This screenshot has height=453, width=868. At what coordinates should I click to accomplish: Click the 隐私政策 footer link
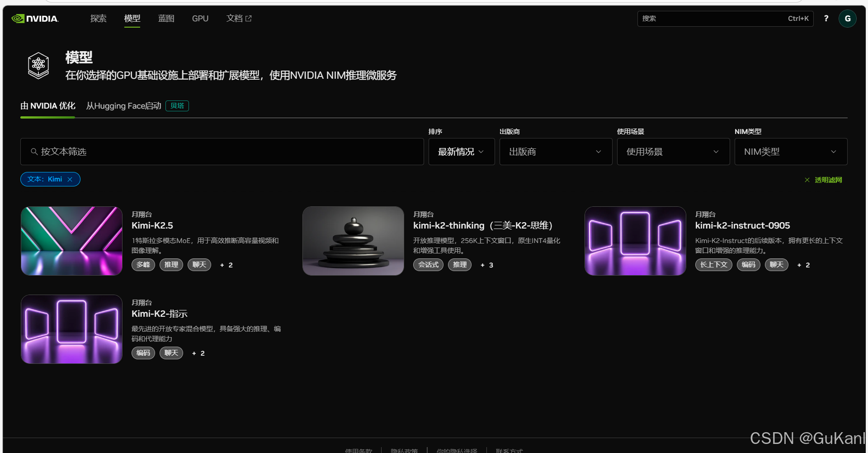[405, 450]
